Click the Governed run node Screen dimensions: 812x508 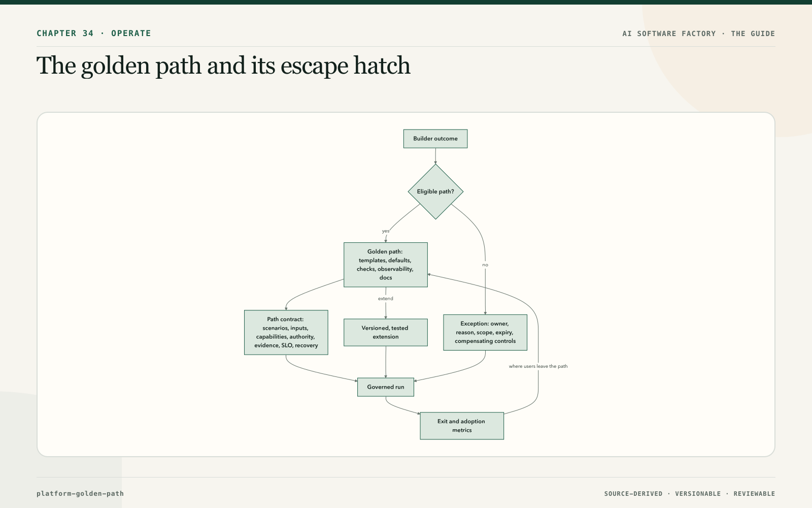[x=386, y=387]
